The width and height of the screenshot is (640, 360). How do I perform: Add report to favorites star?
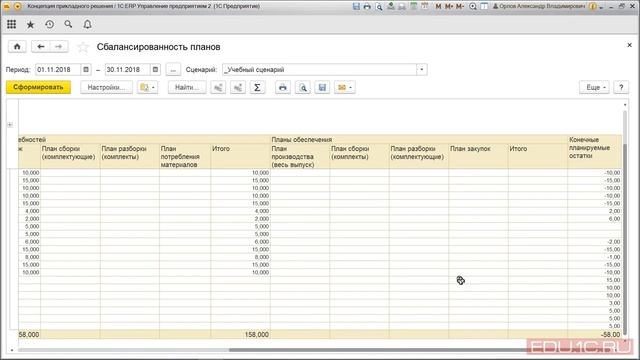pyautogui.click(x=83, y=47)
